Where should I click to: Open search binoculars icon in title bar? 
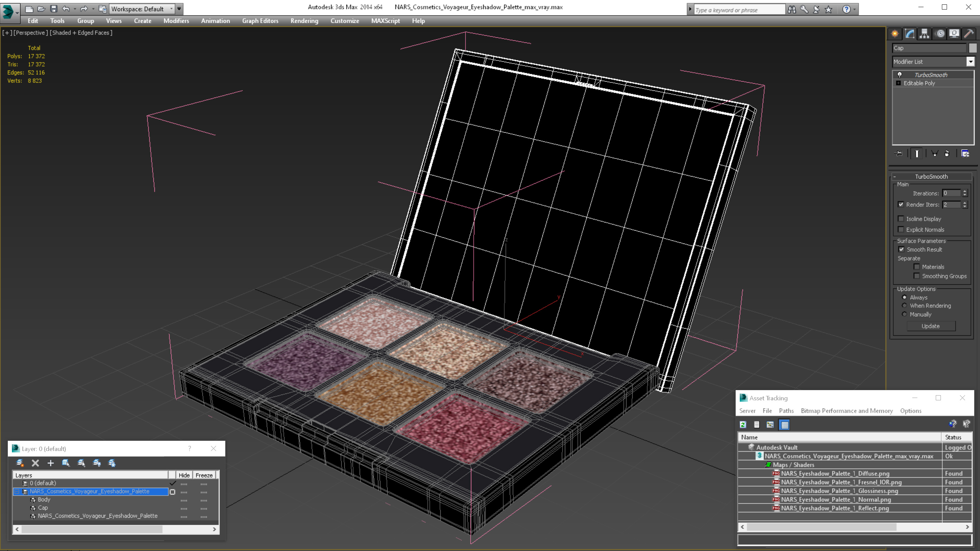792,10
